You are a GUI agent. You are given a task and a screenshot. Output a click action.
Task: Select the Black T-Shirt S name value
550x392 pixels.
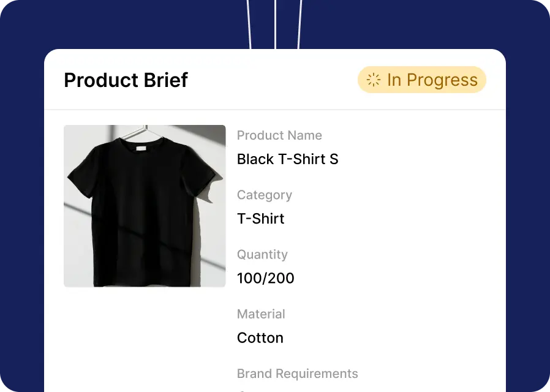tap(288, 159)
